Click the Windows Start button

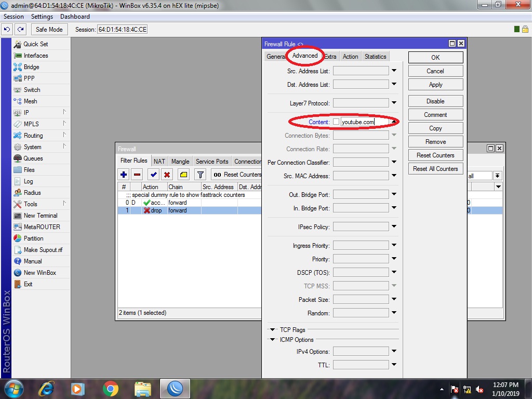point(14,389)
